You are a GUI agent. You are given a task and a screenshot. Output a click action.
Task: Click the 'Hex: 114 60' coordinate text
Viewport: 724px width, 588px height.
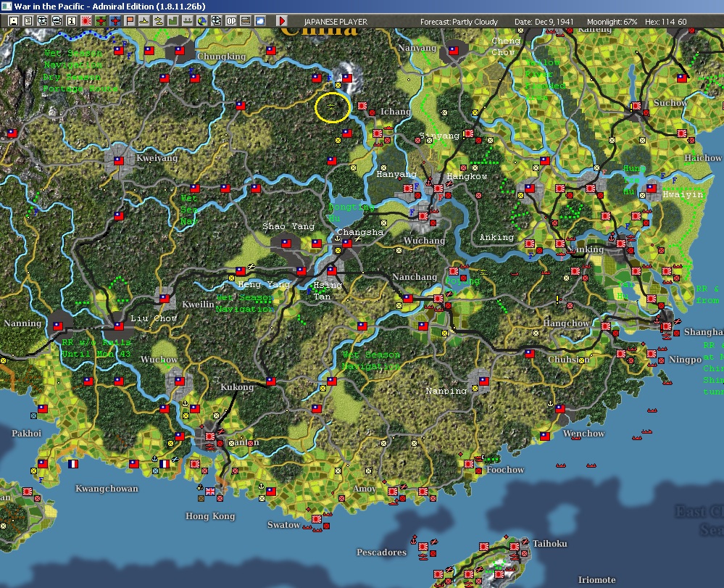666,22
